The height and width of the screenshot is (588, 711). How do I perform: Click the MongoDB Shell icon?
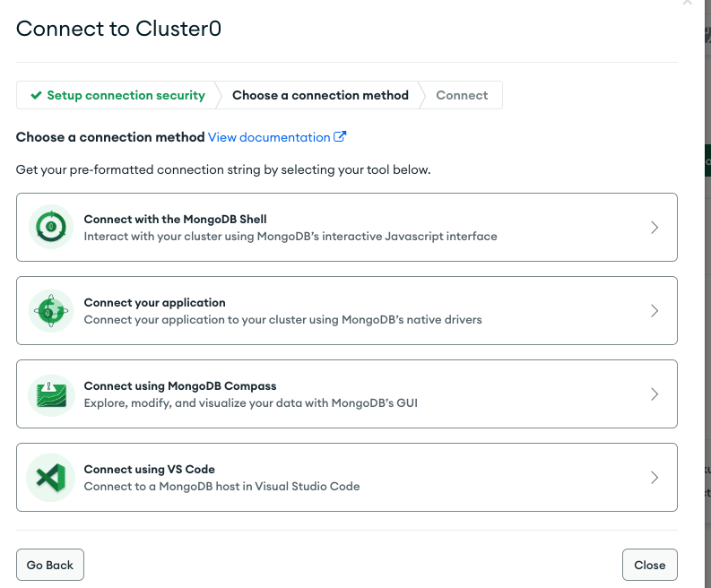[51, 227]
